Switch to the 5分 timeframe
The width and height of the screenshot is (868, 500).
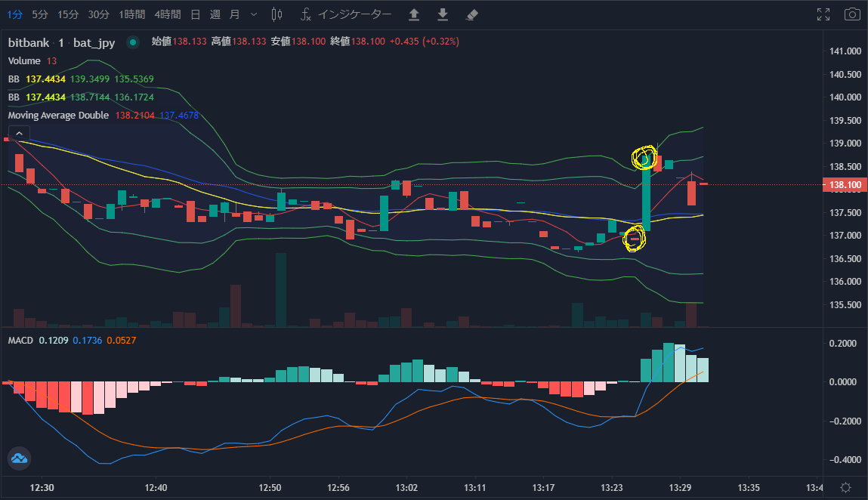(40, 14)
